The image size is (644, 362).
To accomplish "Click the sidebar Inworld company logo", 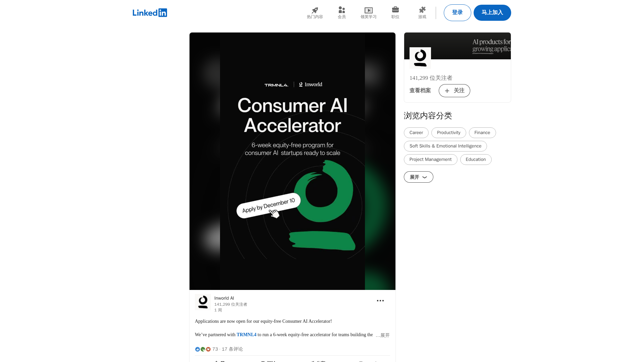I will [x=420, y=58].
